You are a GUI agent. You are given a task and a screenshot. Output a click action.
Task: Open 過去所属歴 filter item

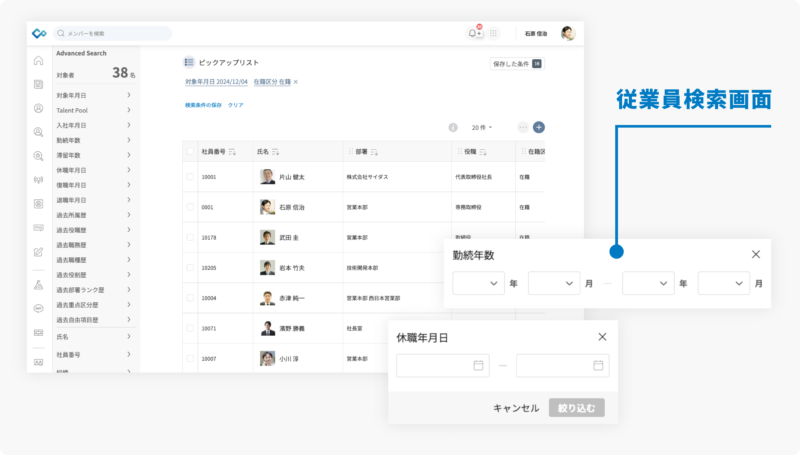tap(93, 215)
